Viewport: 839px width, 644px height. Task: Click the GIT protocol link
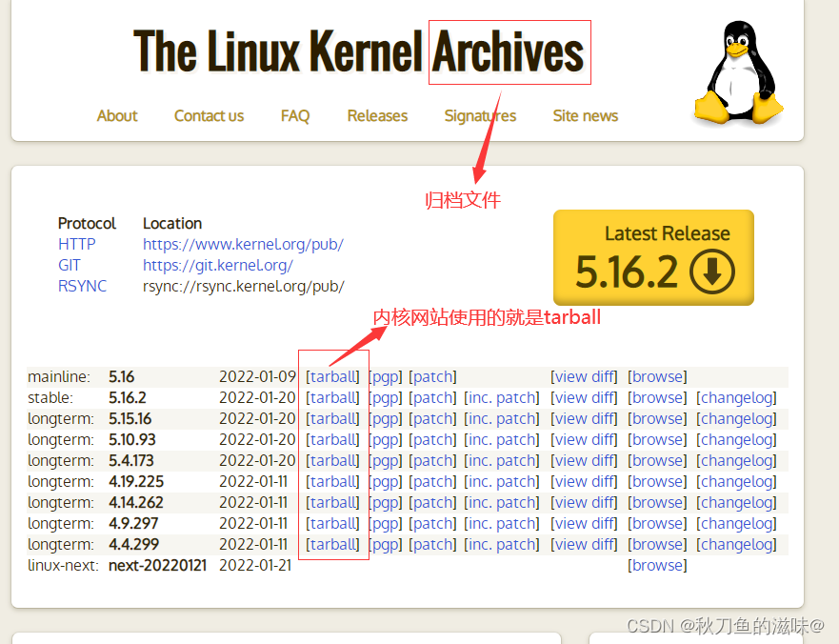(69, 265)
